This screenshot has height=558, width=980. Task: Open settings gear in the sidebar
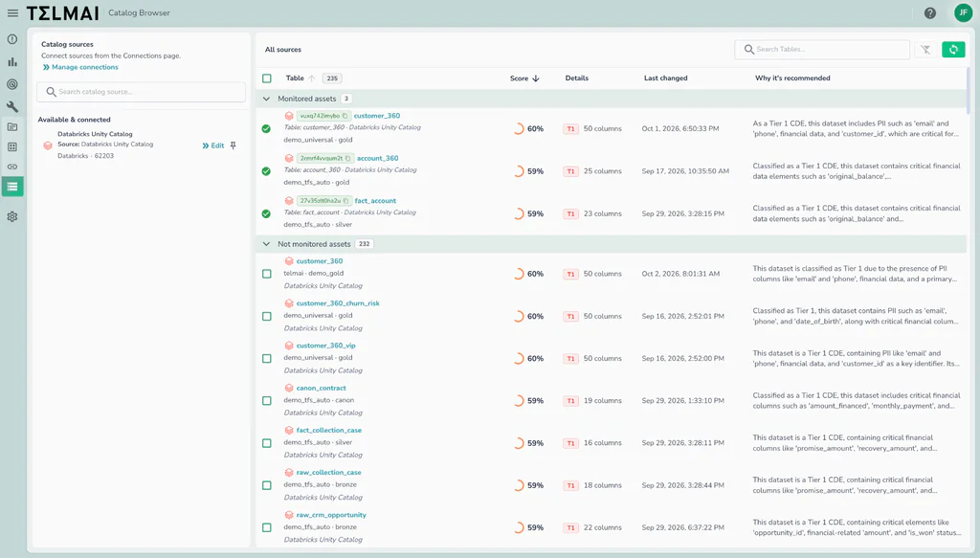pyautogui.click(x=12, y=217)
